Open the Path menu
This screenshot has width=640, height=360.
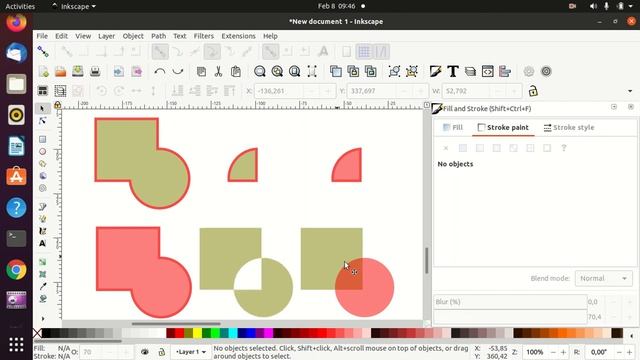[158, 36]
